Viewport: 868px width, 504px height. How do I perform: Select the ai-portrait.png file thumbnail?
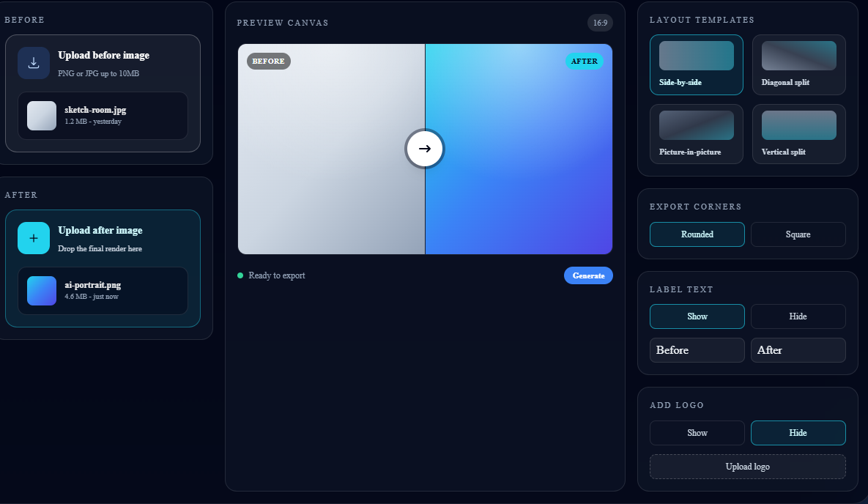coord(41,290)
